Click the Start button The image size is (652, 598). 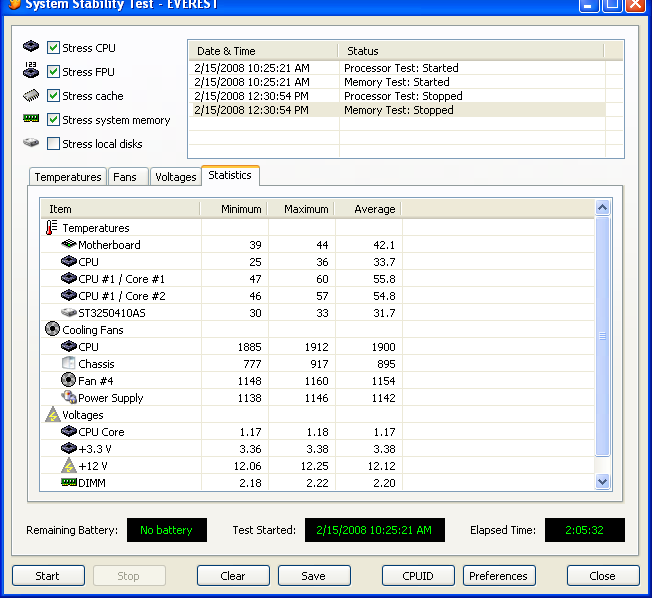pos(48,576)
